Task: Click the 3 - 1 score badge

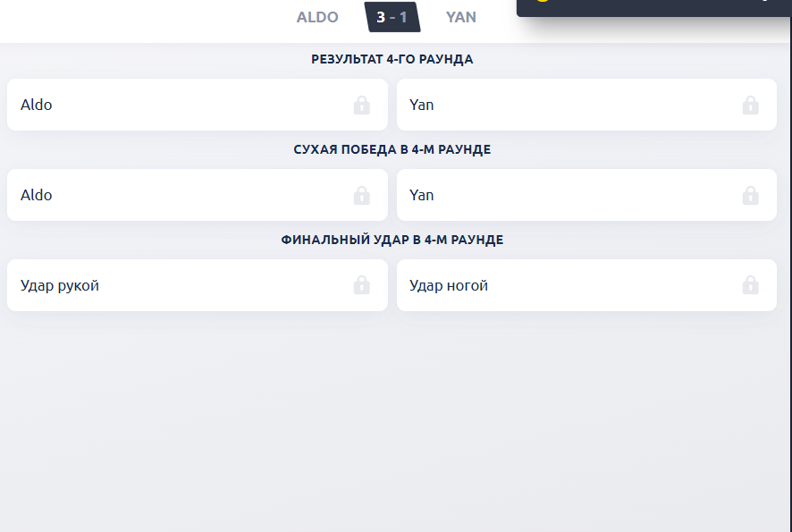Action: point(392,17)
